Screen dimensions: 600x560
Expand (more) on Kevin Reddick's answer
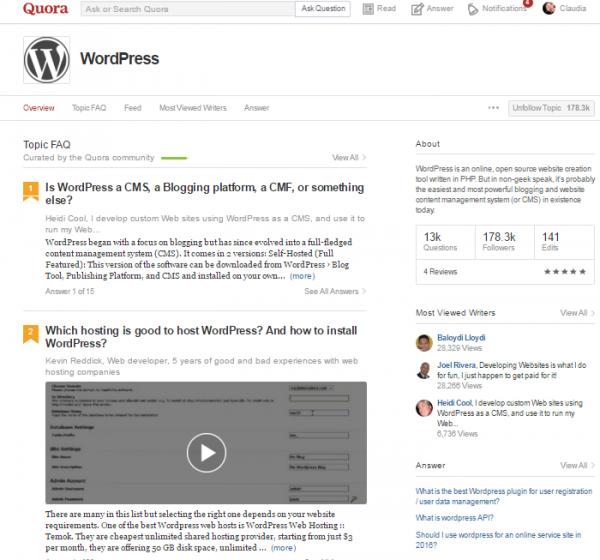pos(284,548)
